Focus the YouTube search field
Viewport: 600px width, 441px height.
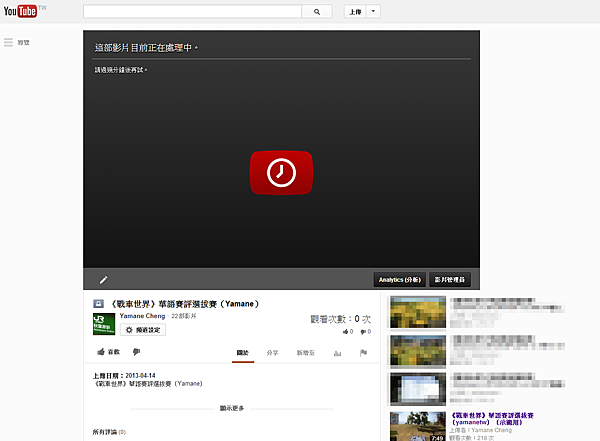tap(192, 11)
